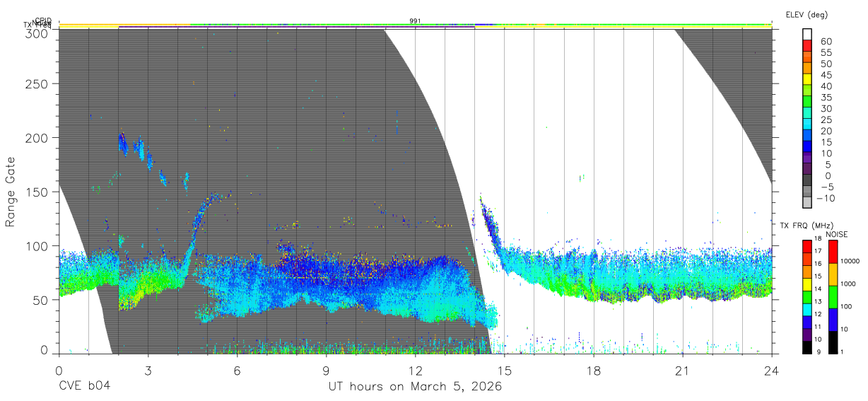Click the '55' label on the ELEV colorbar
Screen dimensions: 868x401
[x=826, y=53]
